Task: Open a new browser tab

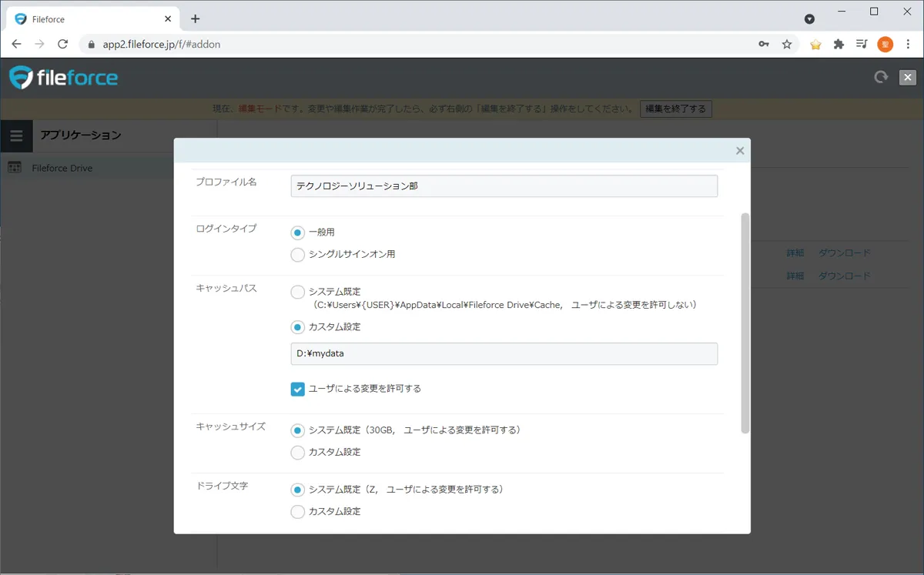Action: 196,18
